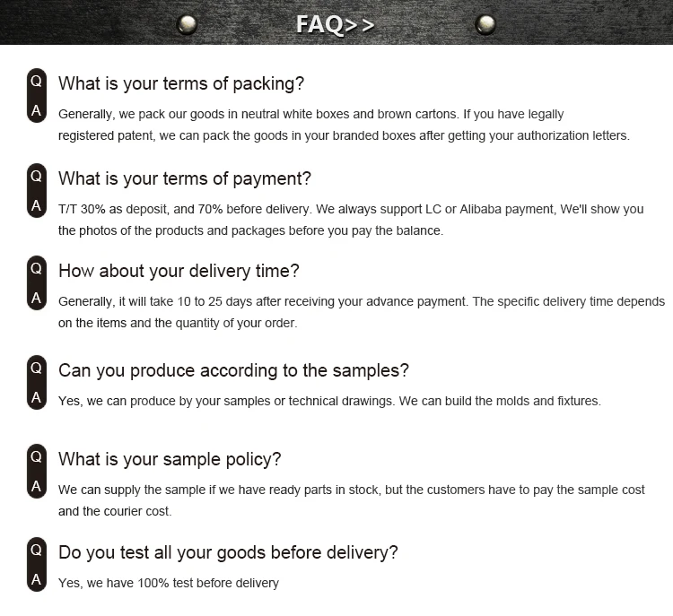Click the Q badge next to the goods testing question
Viewport: 673px width, 616px height.
coord(37,551)
